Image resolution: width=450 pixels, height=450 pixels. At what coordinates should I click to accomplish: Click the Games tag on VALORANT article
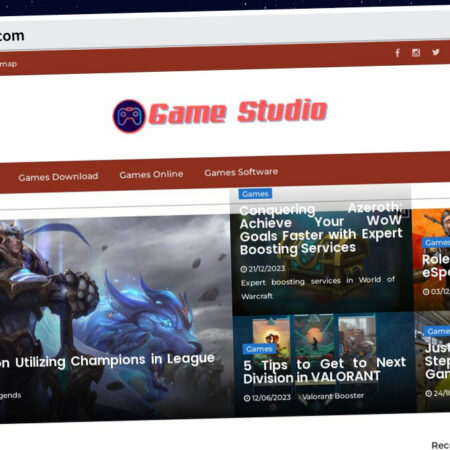point(259,349)
